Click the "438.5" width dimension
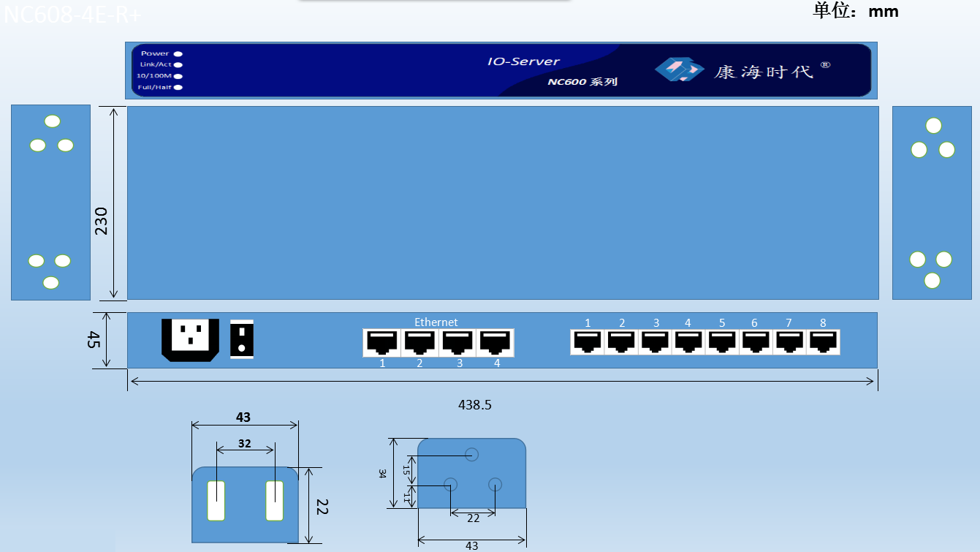The width and height of the screenshot is (980, 552). [x=475, y=404]
